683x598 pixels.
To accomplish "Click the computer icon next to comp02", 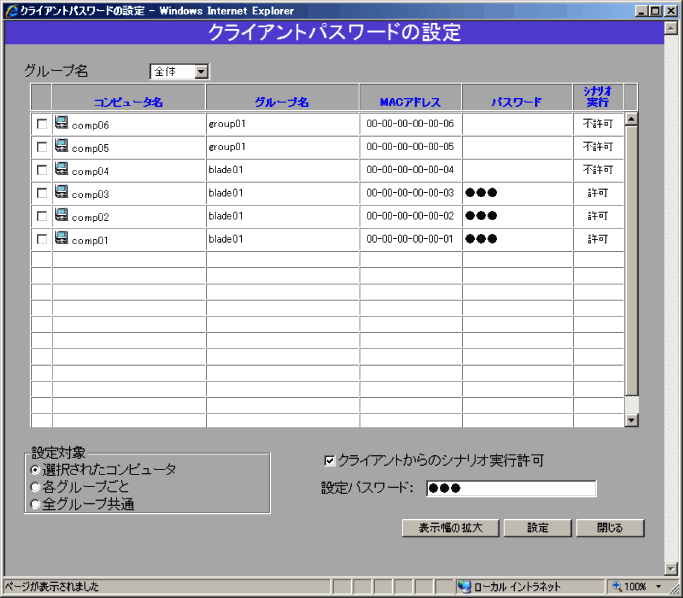I will click(61, 215).
